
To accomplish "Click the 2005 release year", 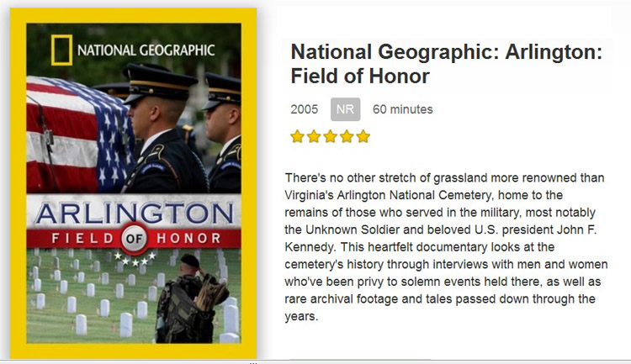I will 304,109.
